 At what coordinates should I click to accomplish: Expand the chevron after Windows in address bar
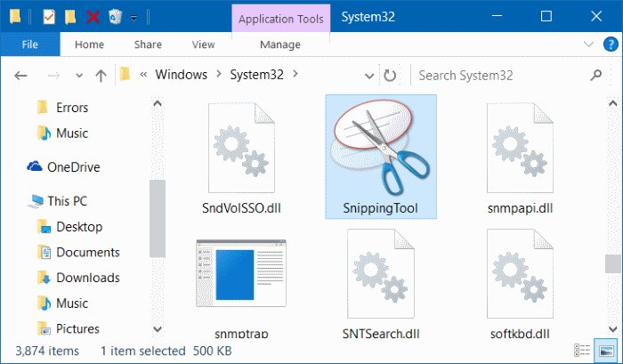pyautogui.click(x=219, y=74)
